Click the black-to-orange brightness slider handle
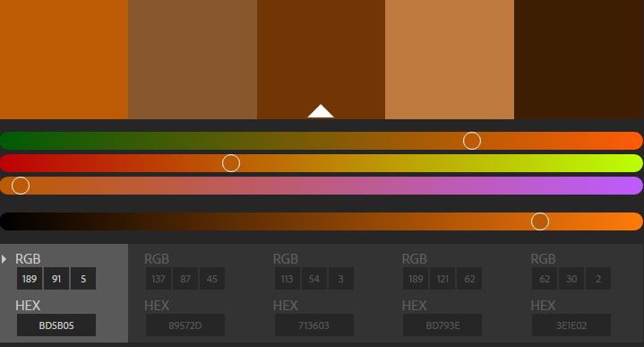The image size is (644, 347). pyautogui.click(x=540, y=221)
